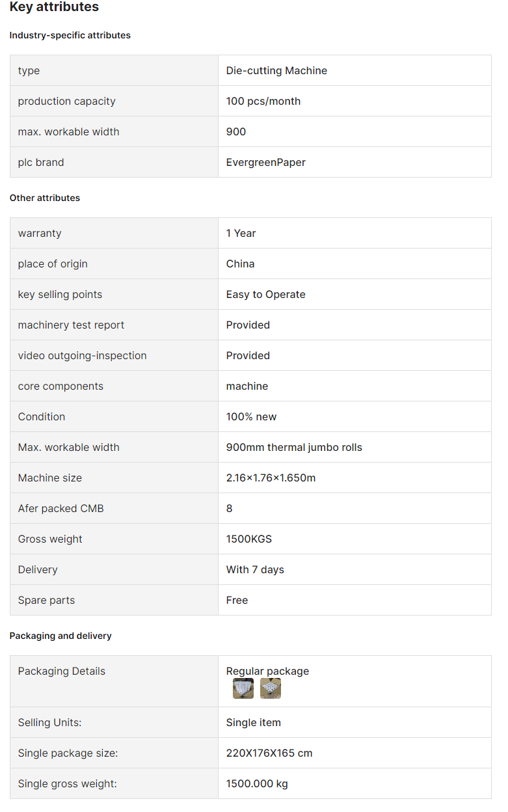508x812 pixels.
Task: Select the China place of origin value
Action: (x=241, y=264)
